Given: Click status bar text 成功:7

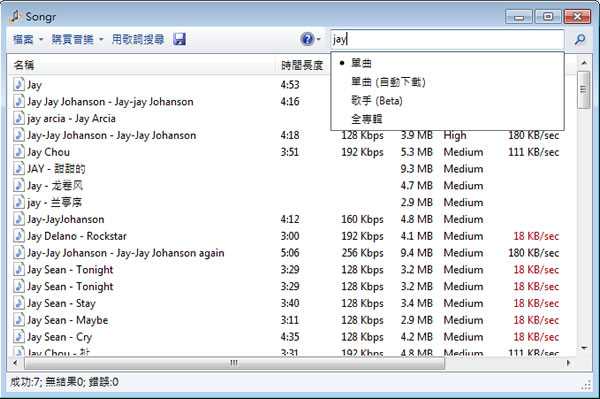Looking at the screenshot, I should tap(25, 382).
